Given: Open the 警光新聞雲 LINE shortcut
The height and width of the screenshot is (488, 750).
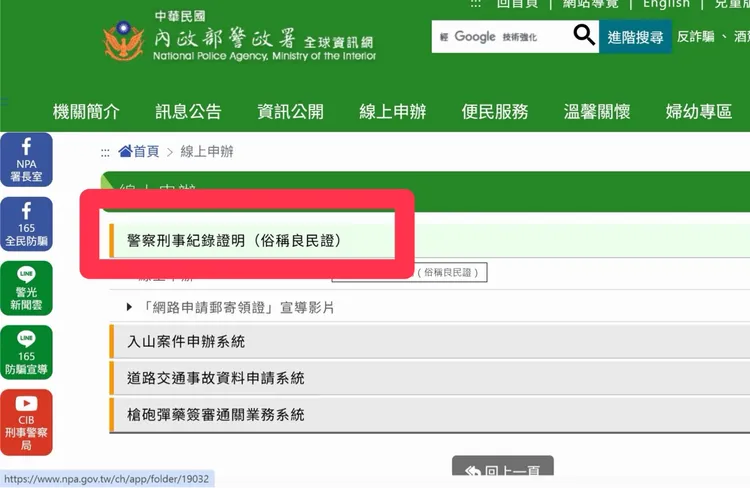Looking at the screenshot, I should pyautogui.click(x=26, y=288).
